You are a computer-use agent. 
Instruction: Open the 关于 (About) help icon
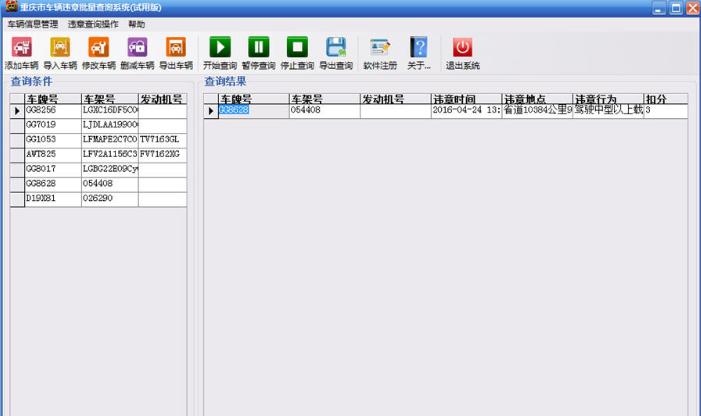coord(420,47)
